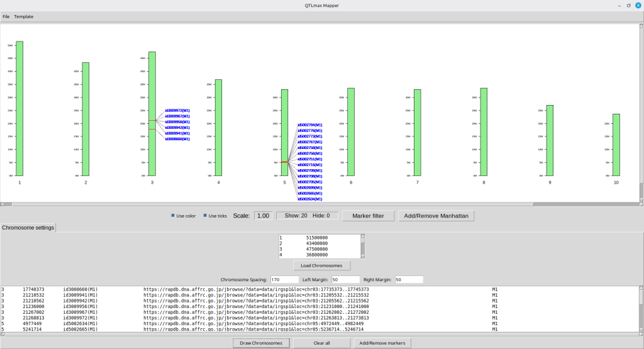This screenshot has width=644, height=349.
Task: Open the File menu
Action: (6, 16)
